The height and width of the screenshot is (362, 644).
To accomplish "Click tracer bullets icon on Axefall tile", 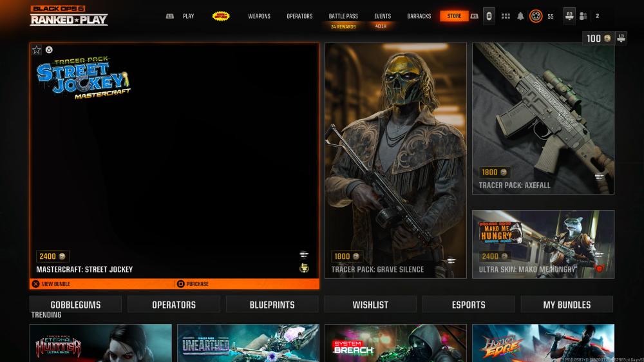I will coord(599,176).
